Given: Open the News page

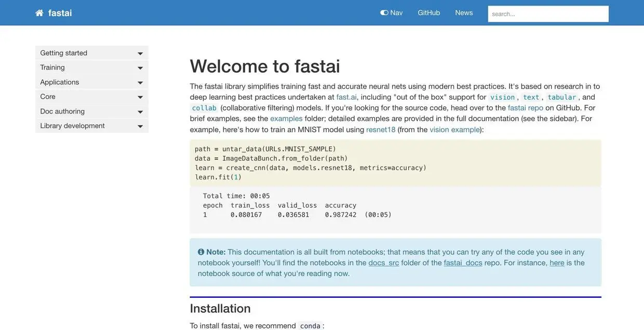Looking at the screenshot, I should 464,12.
